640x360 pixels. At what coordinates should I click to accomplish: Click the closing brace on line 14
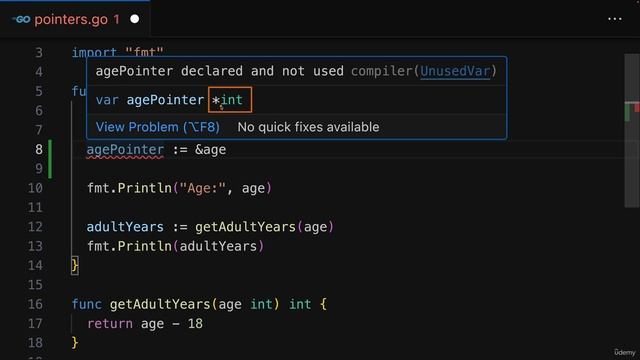click(x=75, y=266)
